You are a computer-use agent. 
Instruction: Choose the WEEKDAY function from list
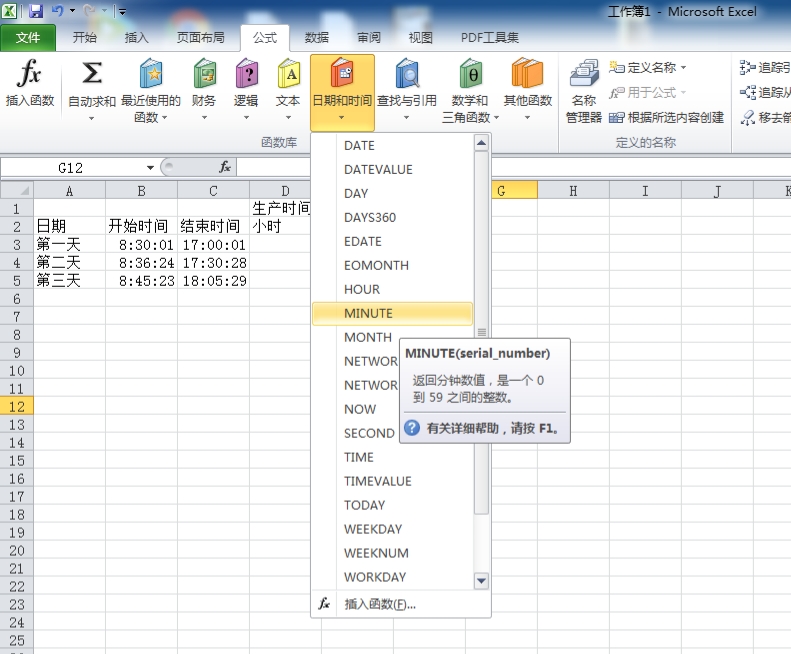[x=373, y=529]
